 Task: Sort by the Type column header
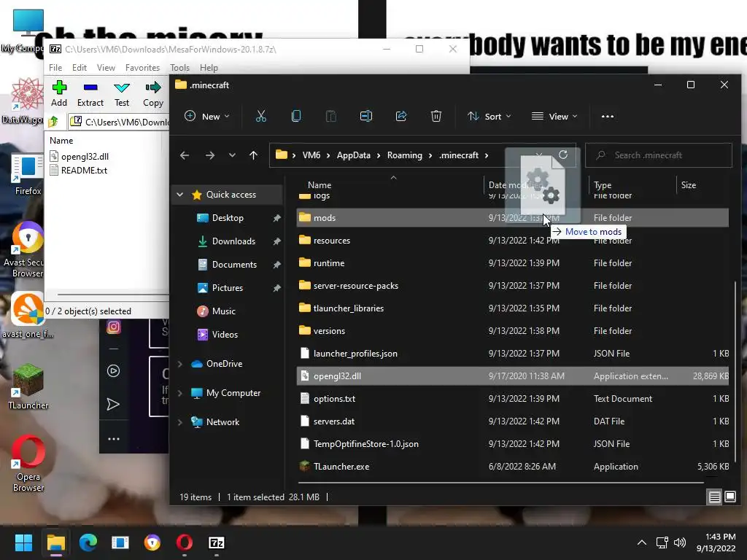[x=602, y=184]
